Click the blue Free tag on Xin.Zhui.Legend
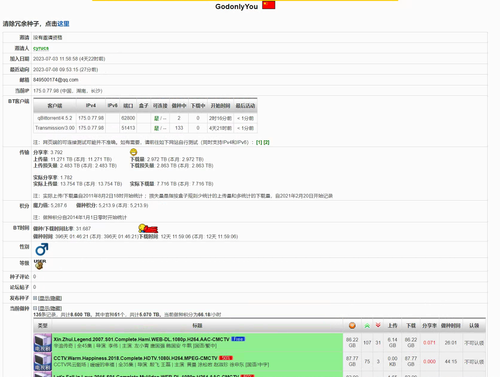Image resolution: width=500 pixels, height=377 pixels. pos(238,339)
